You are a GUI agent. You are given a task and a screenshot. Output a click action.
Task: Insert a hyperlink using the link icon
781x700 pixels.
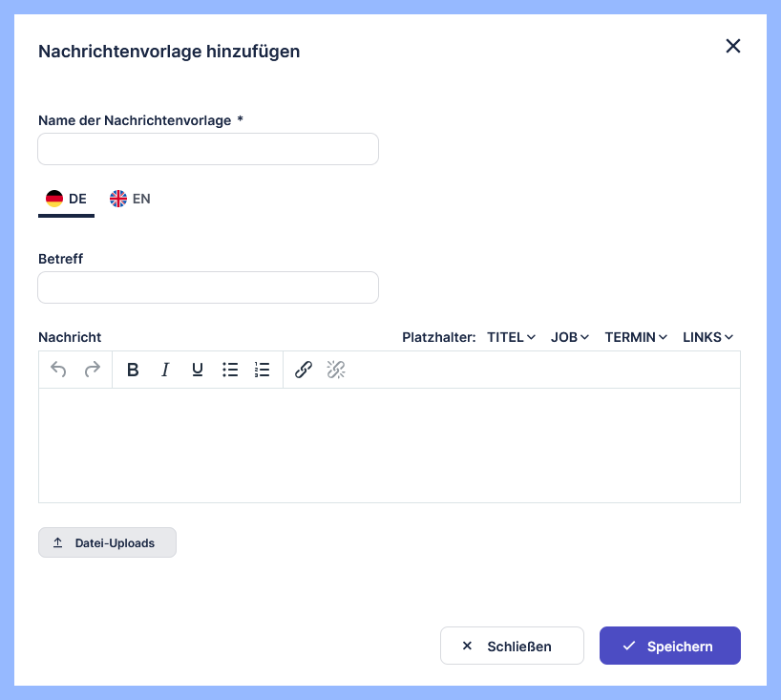click(x=304, y=370)
